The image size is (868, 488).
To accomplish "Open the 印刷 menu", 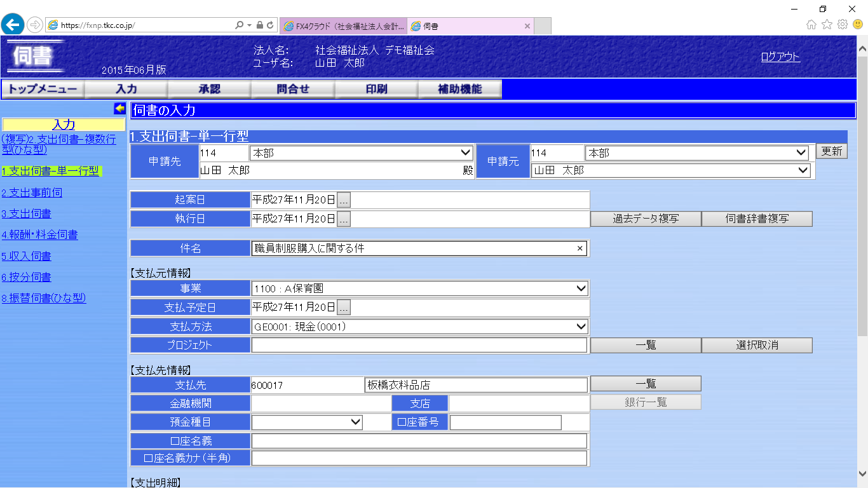I will click(377, 90).
